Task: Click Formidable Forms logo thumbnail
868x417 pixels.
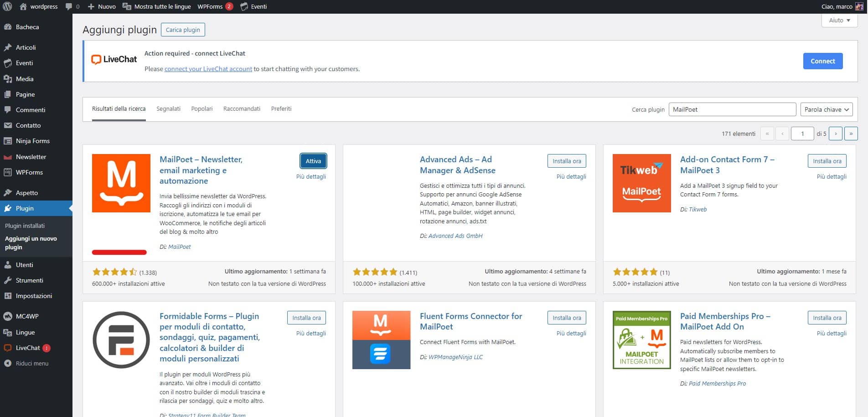Action: click(x=121, y=340)
